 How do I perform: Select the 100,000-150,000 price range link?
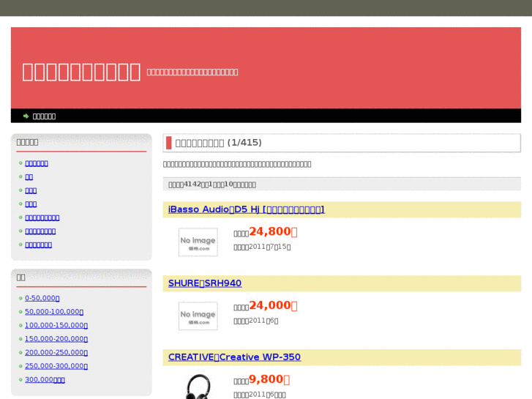click(x=56, y=325)
